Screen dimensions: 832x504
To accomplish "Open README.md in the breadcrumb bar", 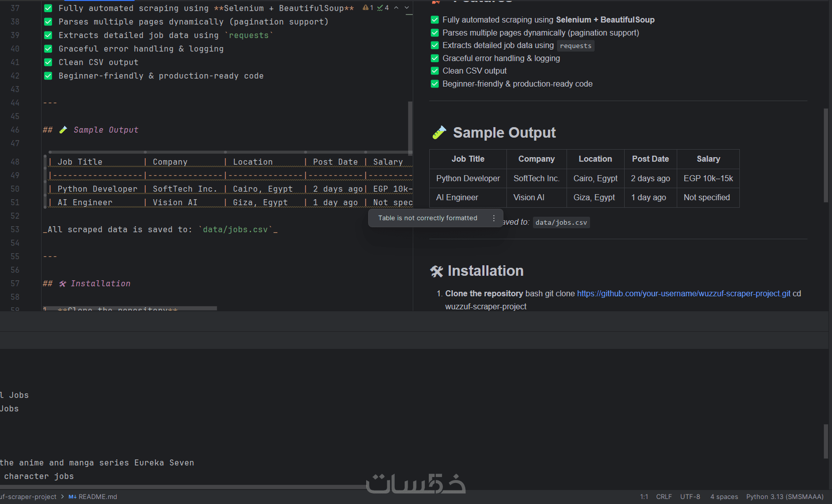I will pos(93,497).
